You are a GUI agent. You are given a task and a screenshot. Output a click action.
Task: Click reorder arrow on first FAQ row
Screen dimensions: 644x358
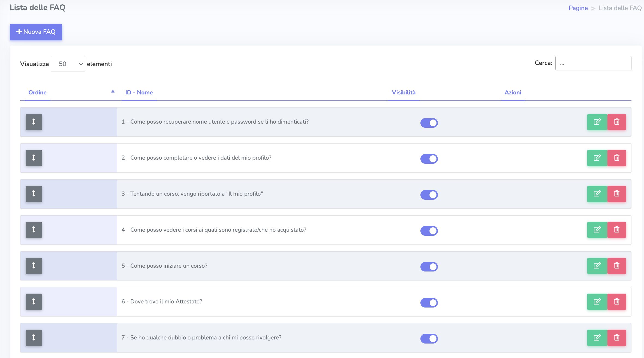(x=34, y=122)
